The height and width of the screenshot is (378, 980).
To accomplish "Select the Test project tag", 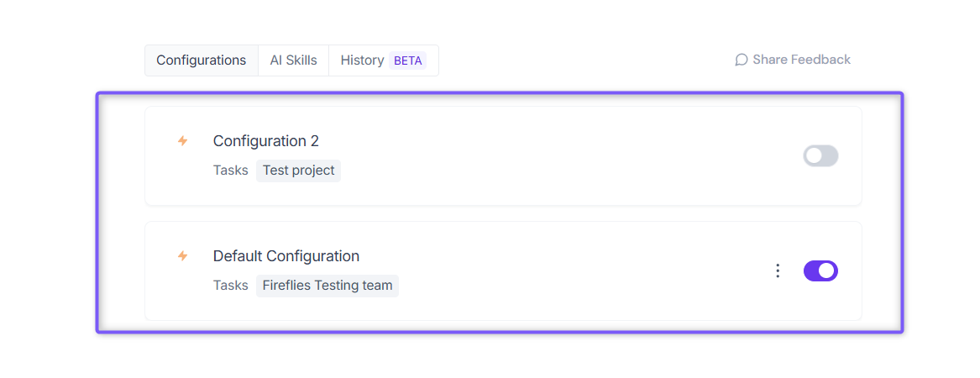I will [x=298, y=171].
